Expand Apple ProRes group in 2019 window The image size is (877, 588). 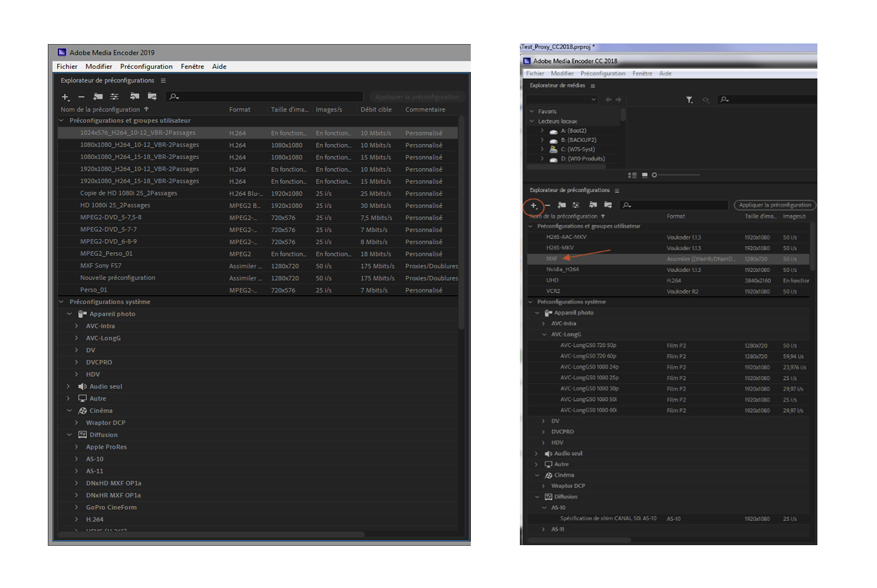[76, 448]
